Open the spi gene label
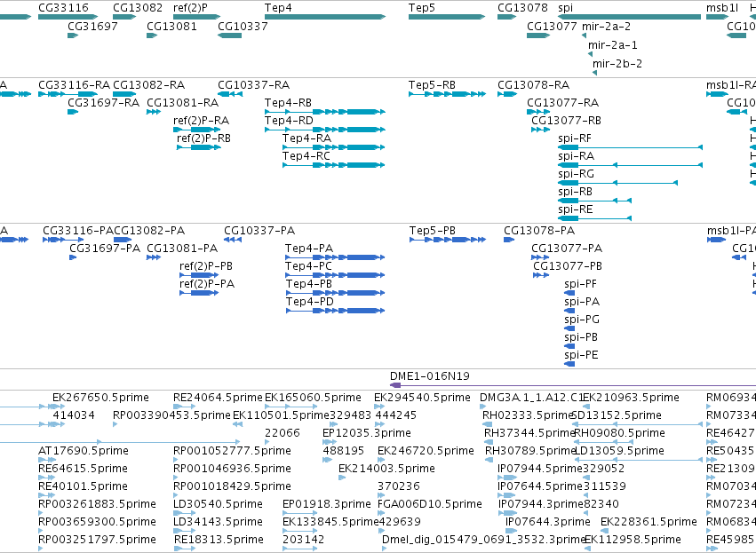The height and width of the screenshot is (553, 756). pyautogui.click(x=565, y=8)
